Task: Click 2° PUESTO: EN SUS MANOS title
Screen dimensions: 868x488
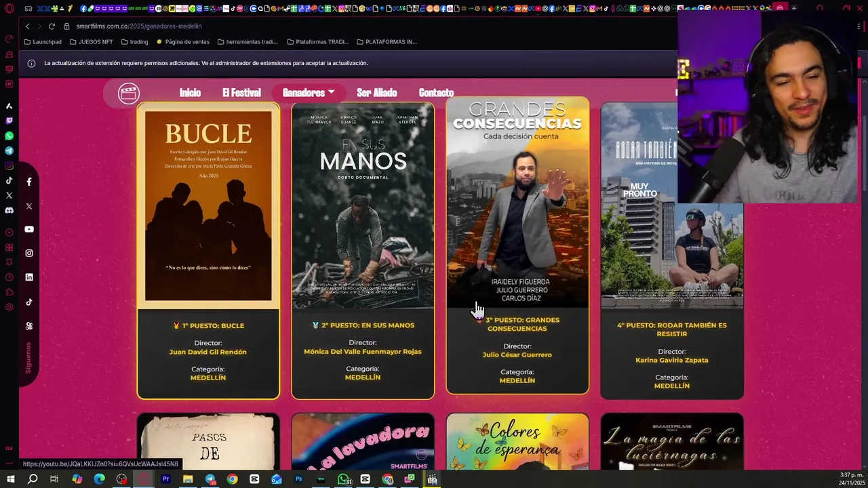Action: coord(363,325)
